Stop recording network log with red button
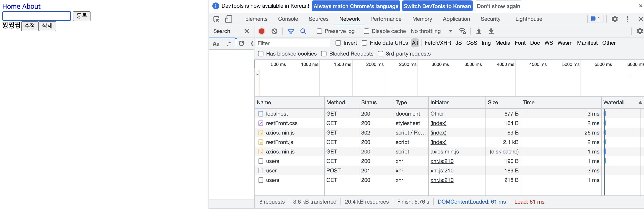This screenshot has height=209, width=644. [261, 31]
